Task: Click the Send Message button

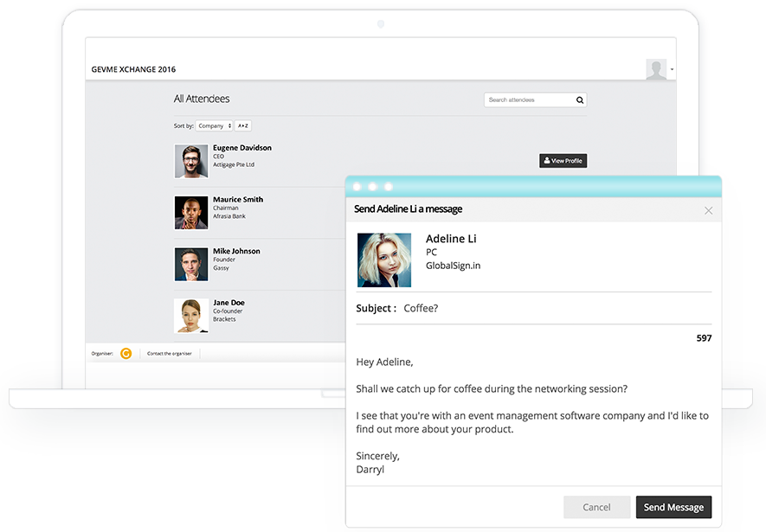Action: (x=673, y=507)
